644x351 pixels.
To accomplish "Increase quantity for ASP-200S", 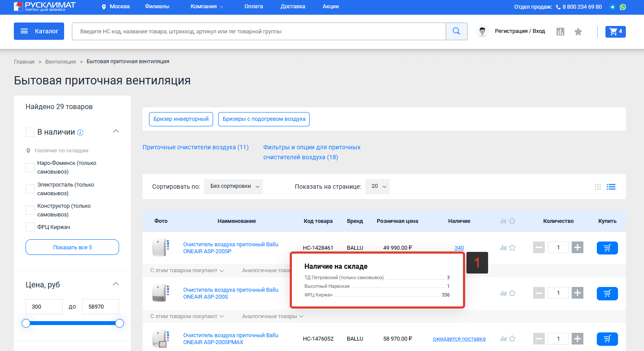I will pyautogui.click(x=577, y=293).
